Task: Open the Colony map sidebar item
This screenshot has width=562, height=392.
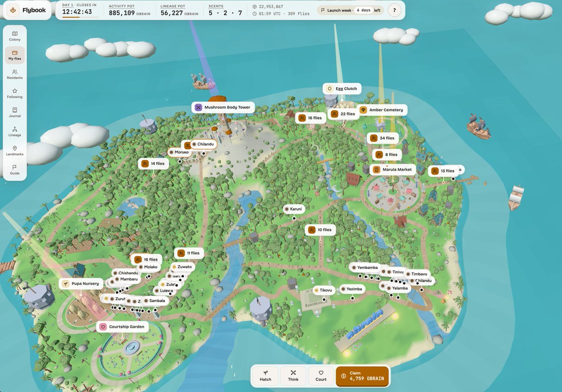Action: tap(15, 36)
